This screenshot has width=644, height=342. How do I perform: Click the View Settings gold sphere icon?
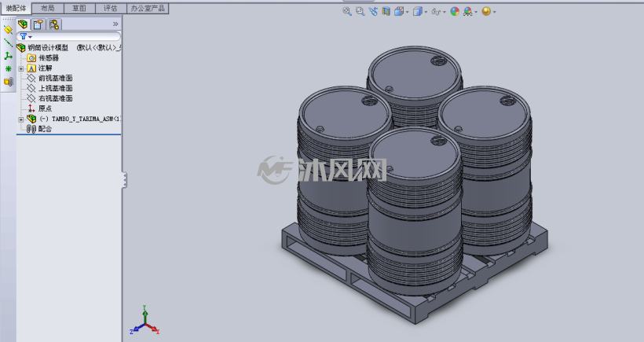coord(486,12)
